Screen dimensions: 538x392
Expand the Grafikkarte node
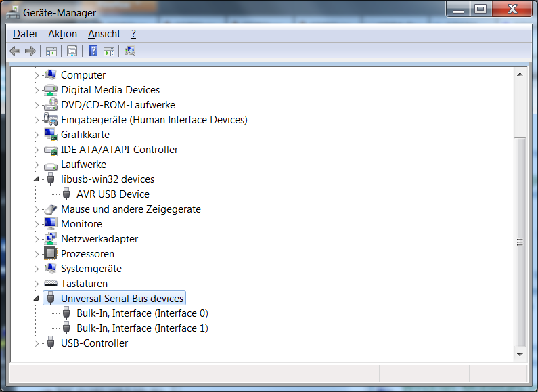37,135
